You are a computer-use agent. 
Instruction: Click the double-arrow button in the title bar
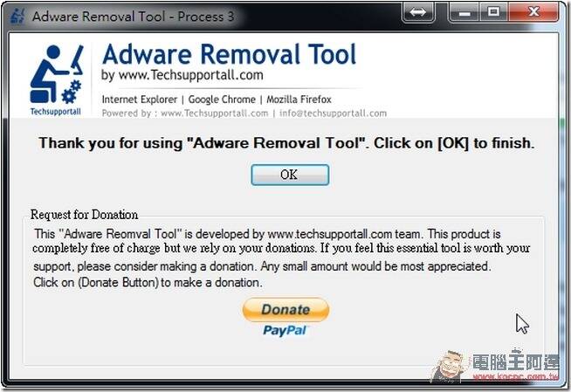[417, 12]
